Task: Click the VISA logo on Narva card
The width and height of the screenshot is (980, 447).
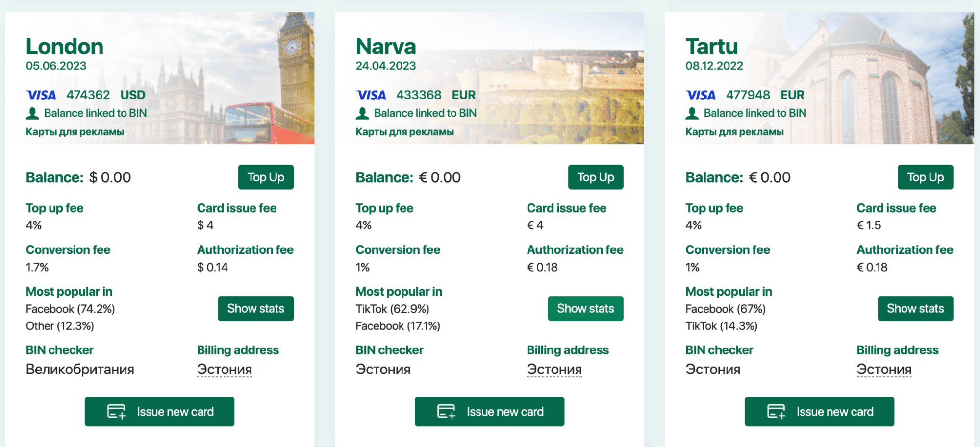Action: point(371,95)
